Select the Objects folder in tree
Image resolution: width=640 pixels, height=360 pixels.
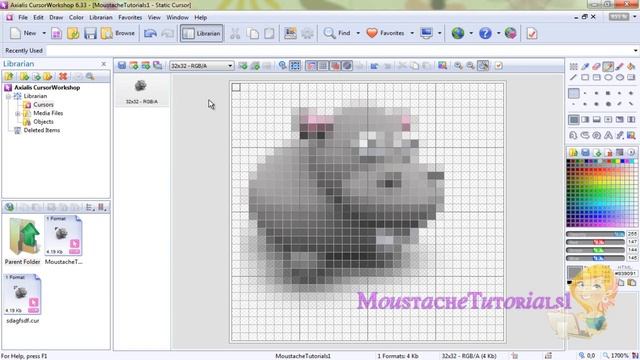pyautogui.click(x=43, y=122)
